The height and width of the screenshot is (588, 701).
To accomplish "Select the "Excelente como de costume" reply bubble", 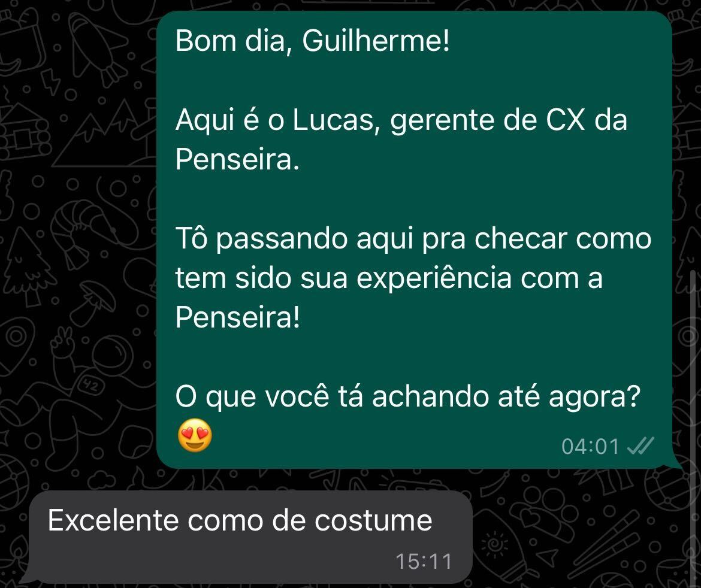I will click(250, 537).
